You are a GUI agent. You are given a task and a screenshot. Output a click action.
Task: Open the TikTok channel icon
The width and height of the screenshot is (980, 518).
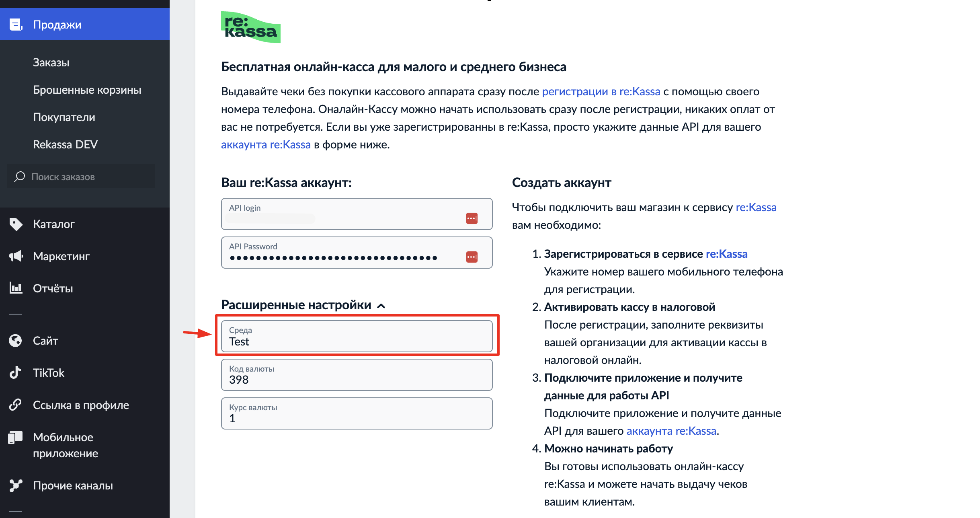point(15,373)
